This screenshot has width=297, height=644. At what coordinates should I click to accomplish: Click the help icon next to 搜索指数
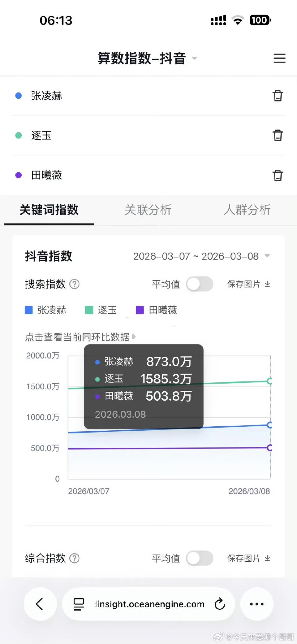point(74,284)
